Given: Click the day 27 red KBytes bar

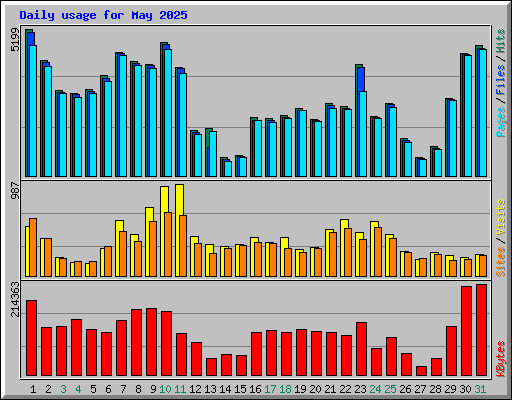Looking at the screenshot, I should point(422,371).
